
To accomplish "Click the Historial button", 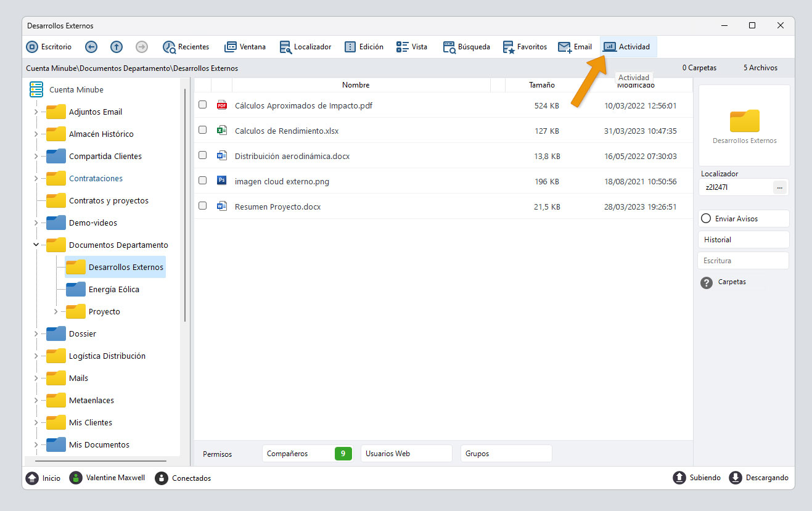I will [744, 240].
